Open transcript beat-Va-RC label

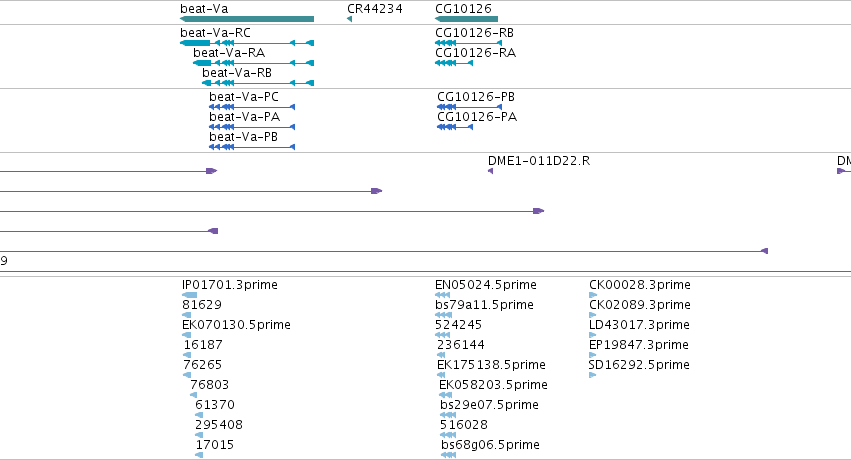click(215, 33)
